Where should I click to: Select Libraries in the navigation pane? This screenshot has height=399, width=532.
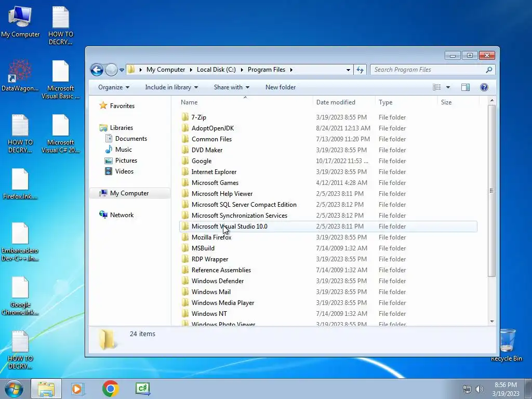coord(116,128)
